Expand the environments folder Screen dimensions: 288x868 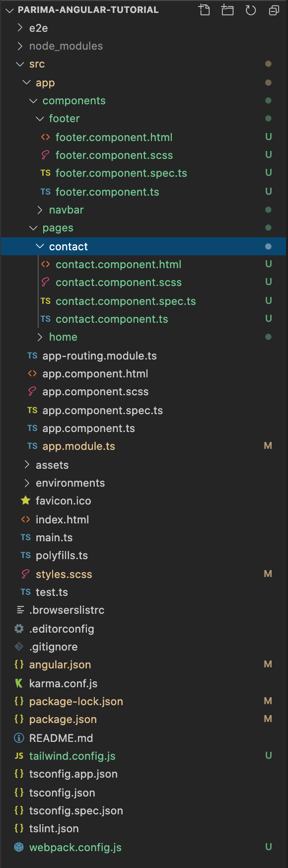click(x=27, y=483)
